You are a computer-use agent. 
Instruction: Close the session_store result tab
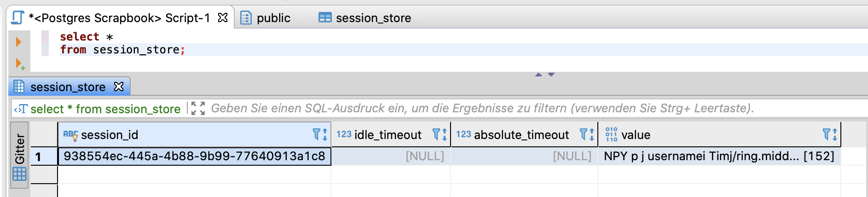(x=119, y=87)
